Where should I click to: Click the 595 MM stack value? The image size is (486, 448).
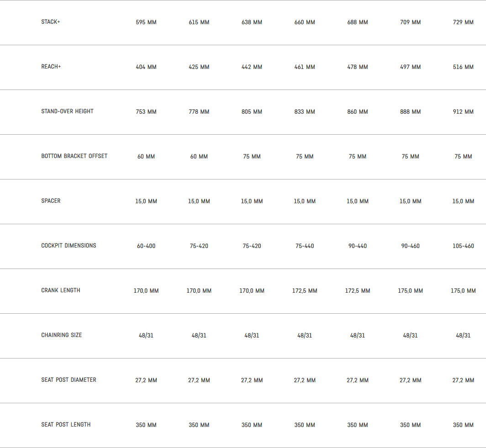pos(146,22)
